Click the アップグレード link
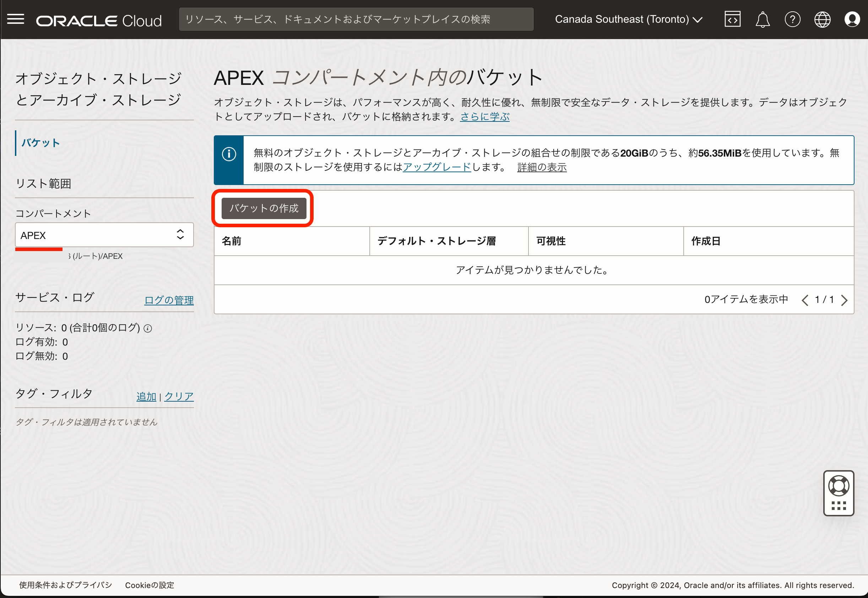 (437, 167)
